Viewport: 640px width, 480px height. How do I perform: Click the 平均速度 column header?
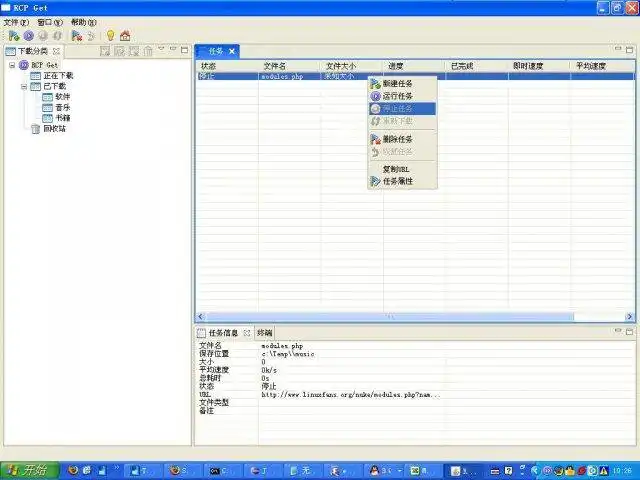(x=602, y=66)
